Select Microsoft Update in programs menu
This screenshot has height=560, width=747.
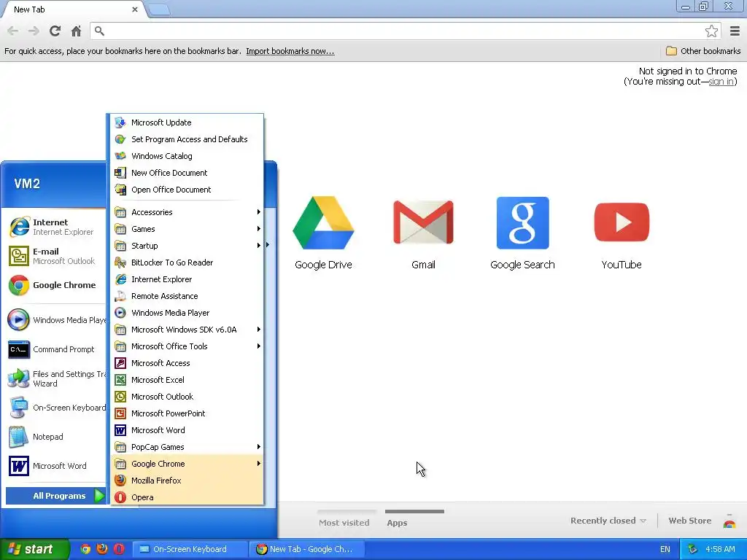(187, 122)
